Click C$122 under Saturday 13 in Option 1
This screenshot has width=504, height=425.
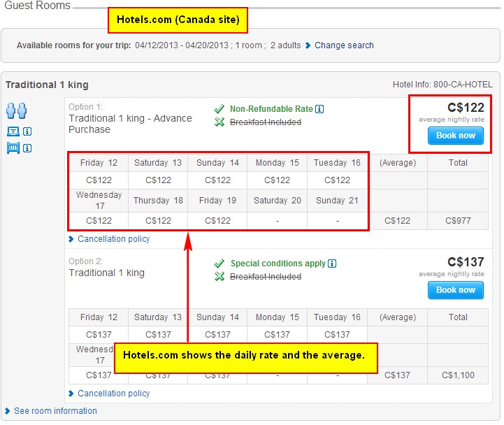pyautogui.click(x=158, y=180)
